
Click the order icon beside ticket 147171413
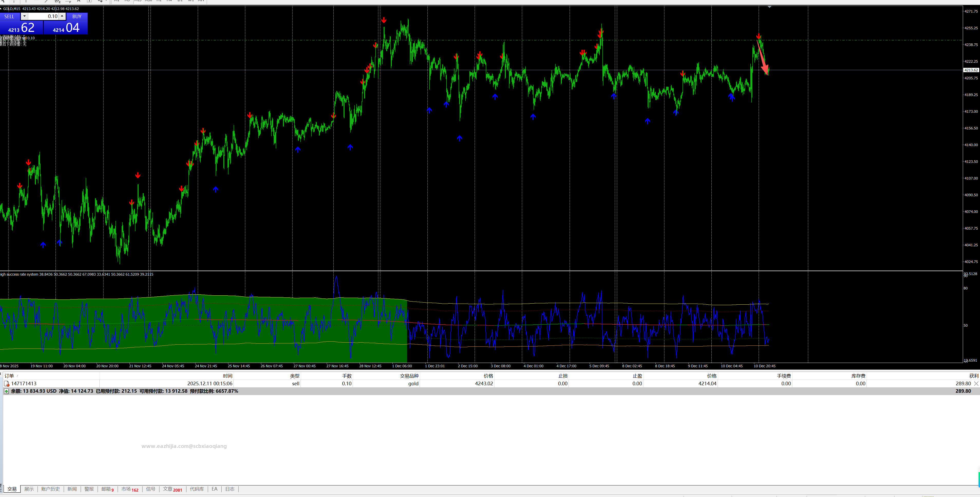pyautogui.click(x=6, y=383)
